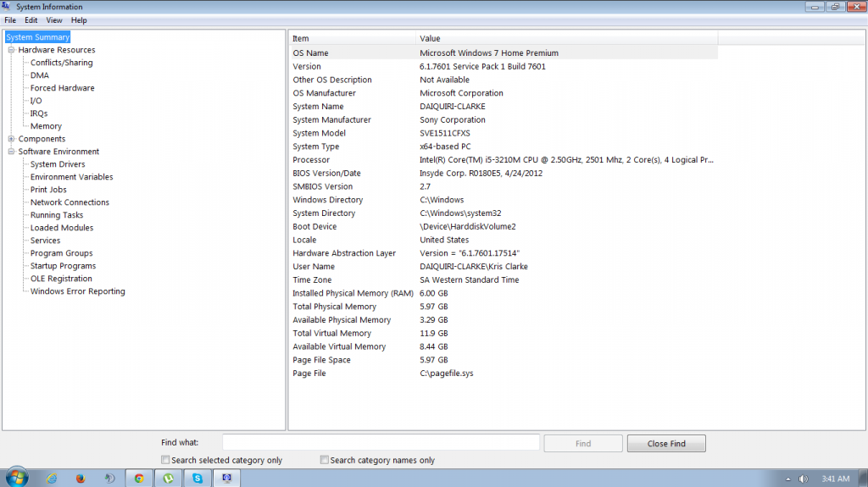868x487 pixels.
Task: Switch to uTorrent on the taskbar
Action: click(169, 479)
